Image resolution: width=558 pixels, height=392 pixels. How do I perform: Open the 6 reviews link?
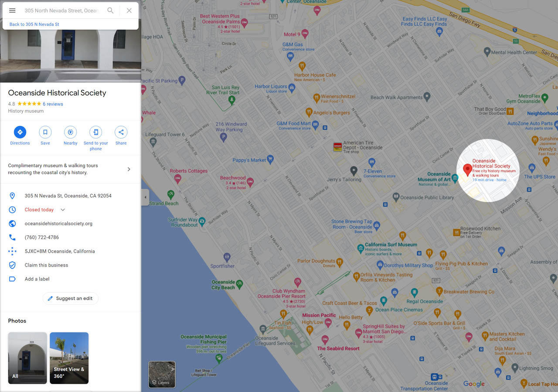[53, 104]
